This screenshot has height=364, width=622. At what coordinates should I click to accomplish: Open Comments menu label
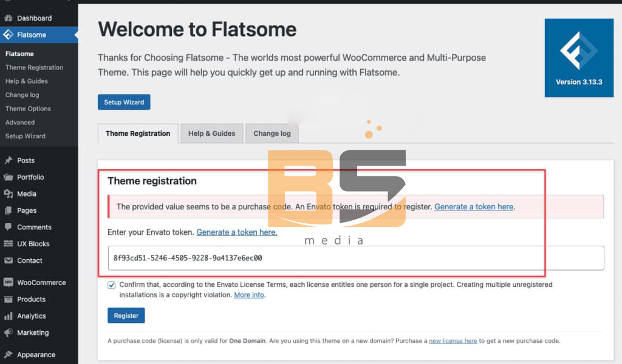[x=34, y=227]
